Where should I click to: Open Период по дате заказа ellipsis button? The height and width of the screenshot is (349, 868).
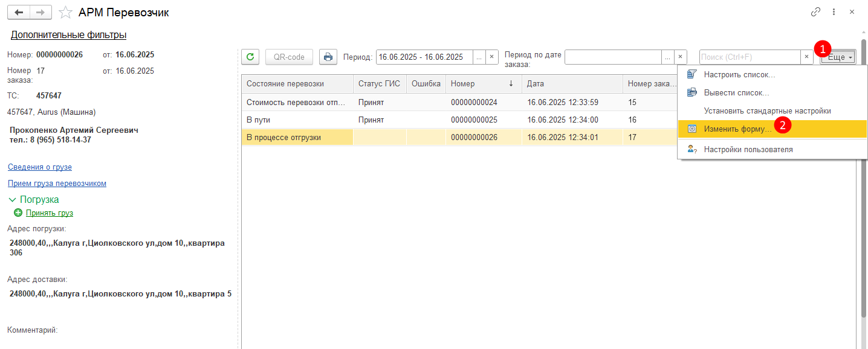pos(668,57)
